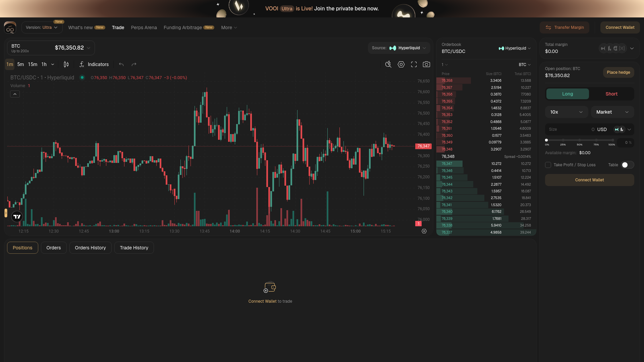Image resolution: width=644 pixels, height=362 pixels.
Task: Click the percent input box showing 0 %
Action: point(626,142)
